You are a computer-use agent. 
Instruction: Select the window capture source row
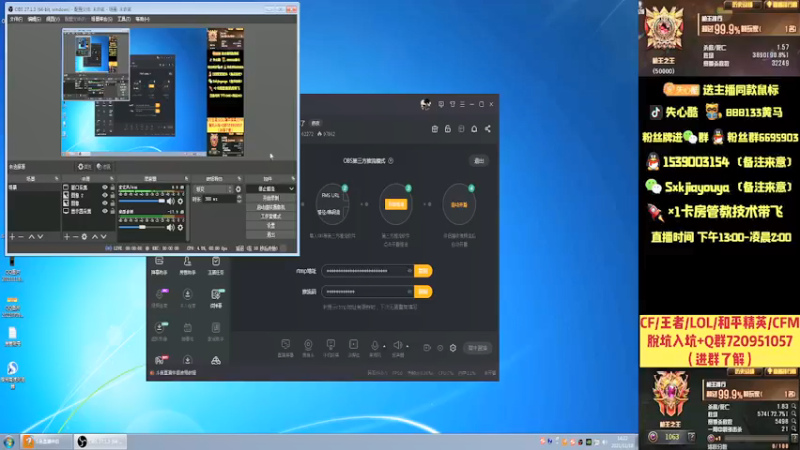coord(88,188)
